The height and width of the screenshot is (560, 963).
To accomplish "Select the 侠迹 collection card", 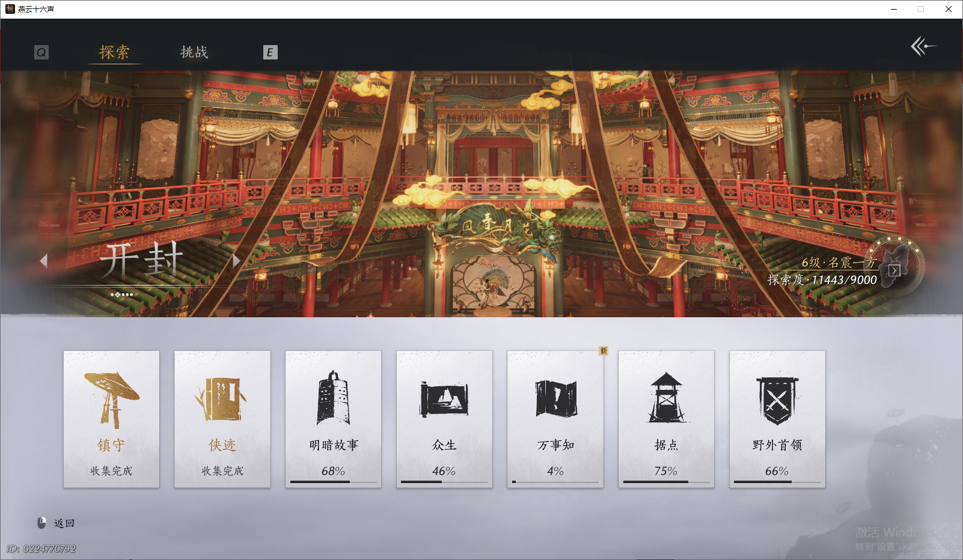I will coord(222,419).
